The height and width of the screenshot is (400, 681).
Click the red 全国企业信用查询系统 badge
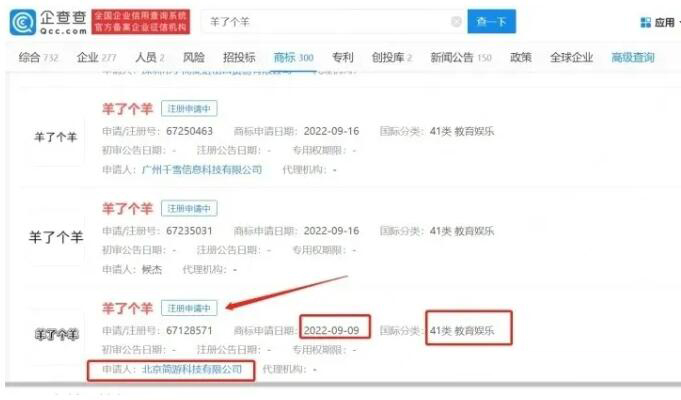click(141, 22)
